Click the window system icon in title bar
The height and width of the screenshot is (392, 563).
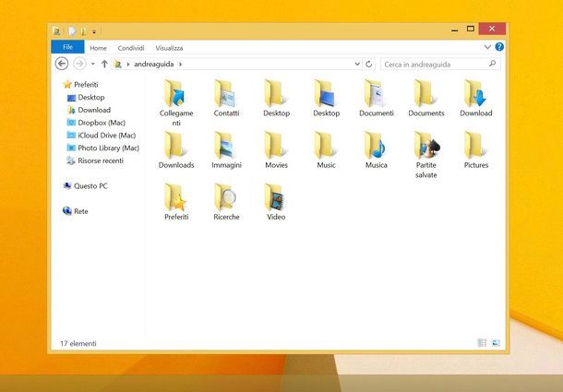[x=56, y=31]
